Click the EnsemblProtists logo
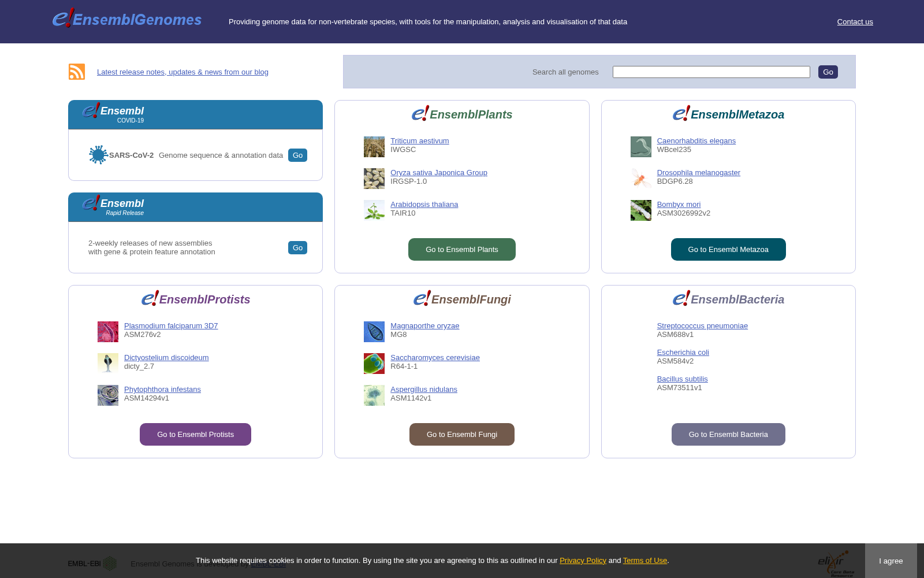 [196, 299]
